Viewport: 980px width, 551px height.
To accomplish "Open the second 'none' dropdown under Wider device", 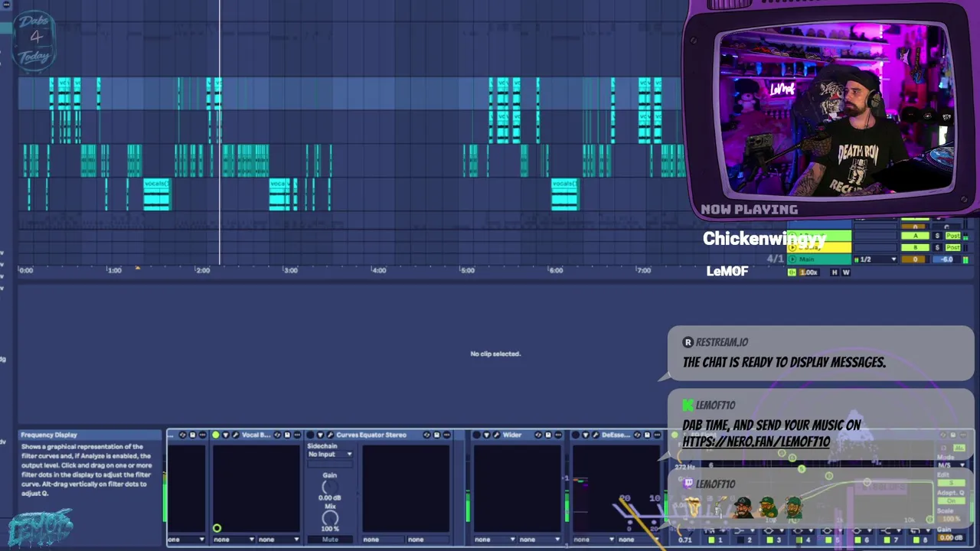I will pos(538,540).
